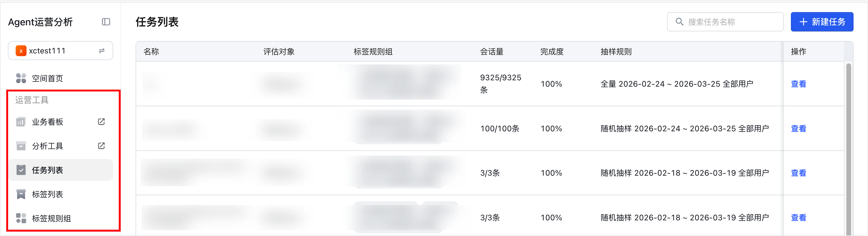This screenshot has height=236, width=868.
Task: Click the 空间首页 grid icon
Action: click(21, 78)
